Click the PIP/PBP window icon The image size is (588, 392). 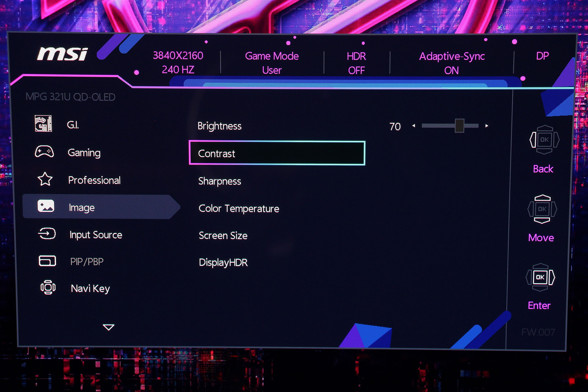(47, 261)
